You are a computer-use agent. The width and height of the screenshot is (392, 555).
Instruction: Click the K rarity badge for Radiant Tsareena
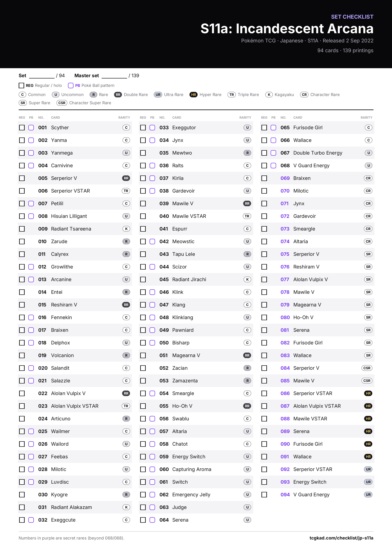pos(126,229)
